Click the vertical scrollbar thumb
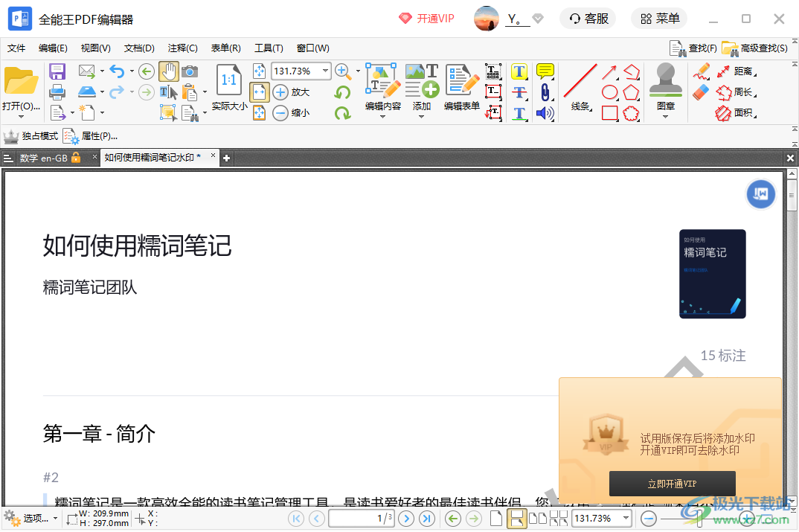 coord(792,195)
